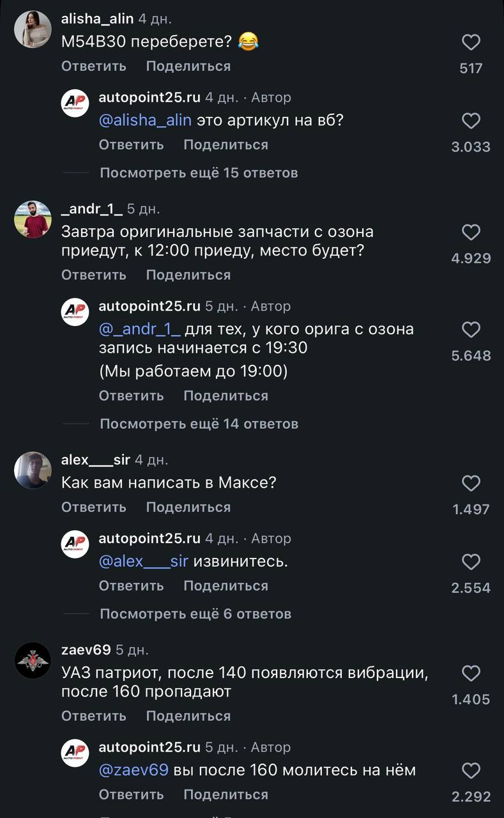Tap @zaev69 mention in author reply
This screenshot has height=818, width=504.
click(x=134, y=770)
